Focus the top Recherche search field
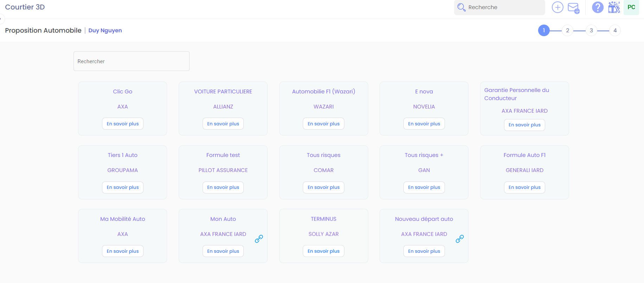The height and width of the screenshot is (283, 644). (x=499, y=7)
